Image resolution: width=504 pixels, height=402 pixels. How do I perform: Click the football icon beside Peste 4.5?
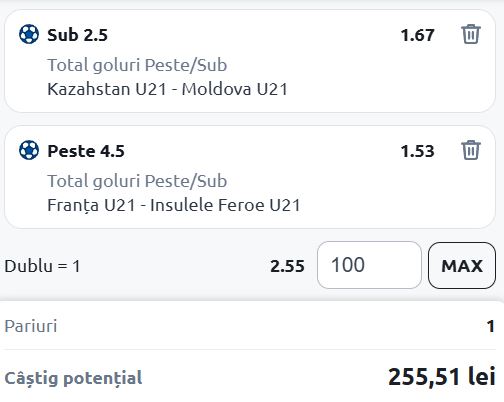tap(29, 150)
